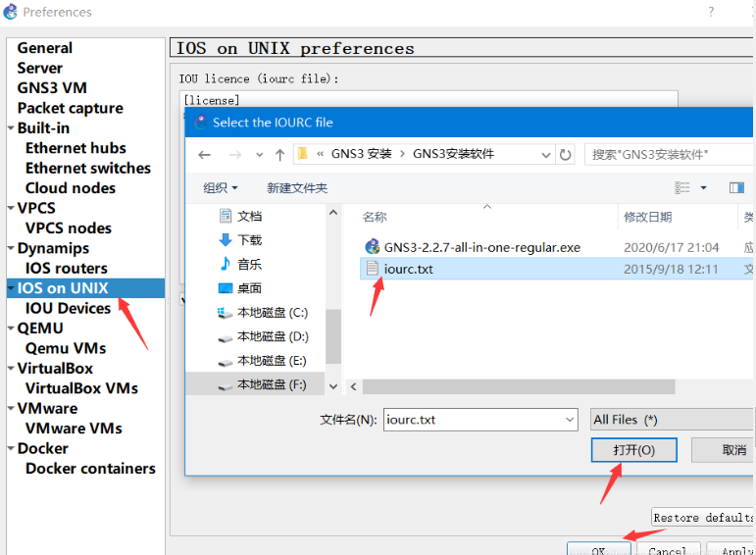Viewport: 756px width, 555px height.
Task: Open recent locations chevron in file dialog
Action: (260, 155)
